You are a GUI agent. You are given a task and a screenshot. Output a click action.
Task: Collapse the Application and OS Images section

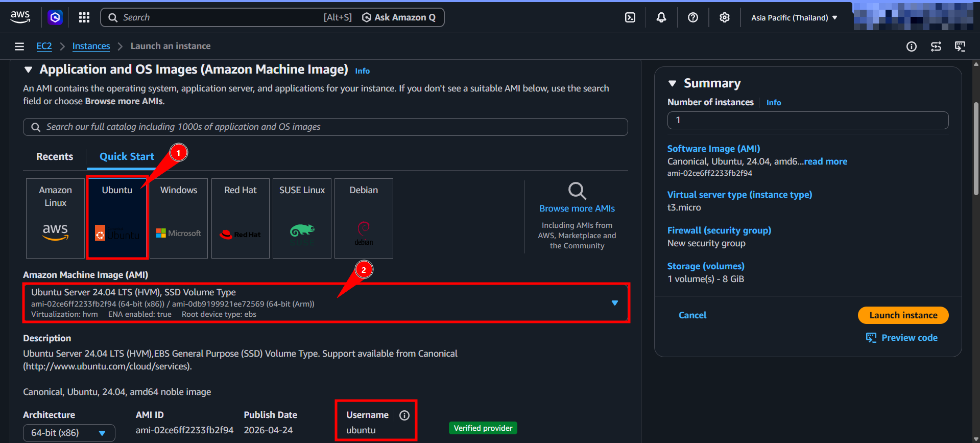(x=29, y=69)
